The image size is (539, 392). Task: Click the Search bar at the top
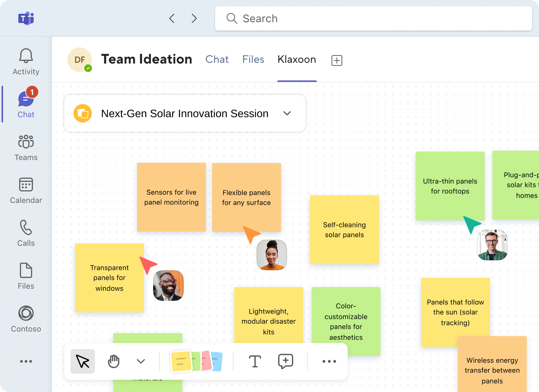click(x=373, y=18)
